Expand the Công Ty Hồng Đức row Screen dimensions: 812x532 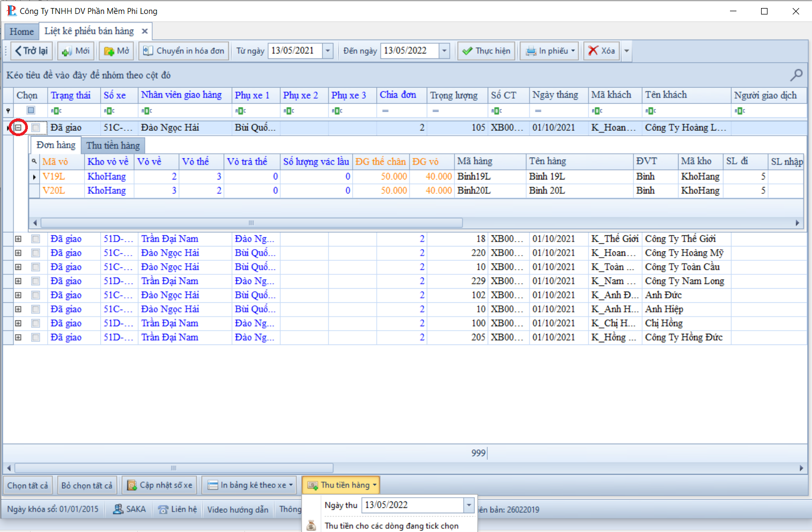[18, 338]
